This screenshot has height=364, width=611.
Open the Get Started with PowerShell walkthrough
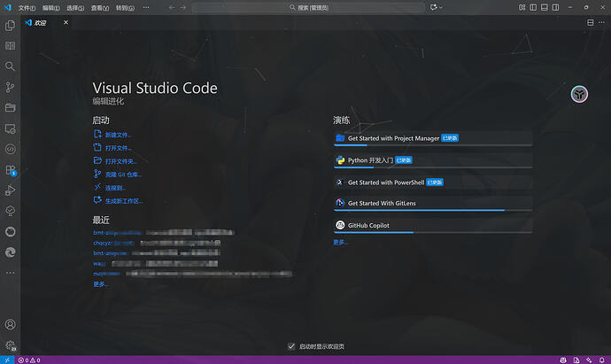(x=433, y=182)
